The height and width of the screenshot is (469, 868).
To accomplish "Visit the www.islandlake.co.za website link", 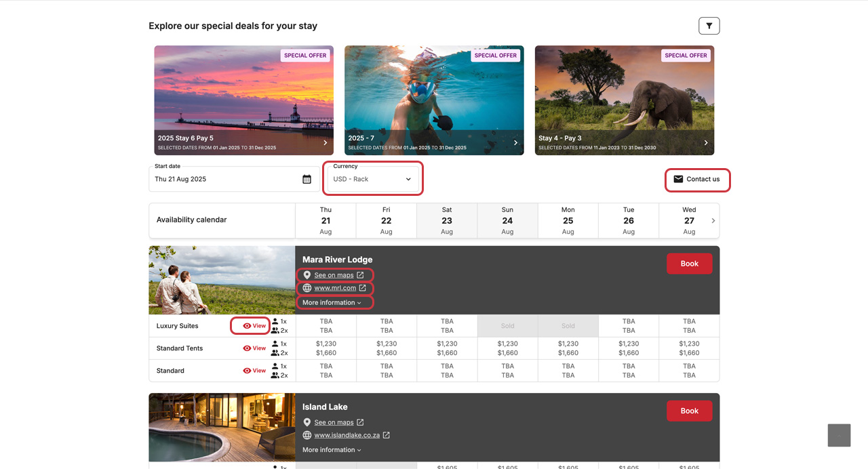I will point(347,435).
